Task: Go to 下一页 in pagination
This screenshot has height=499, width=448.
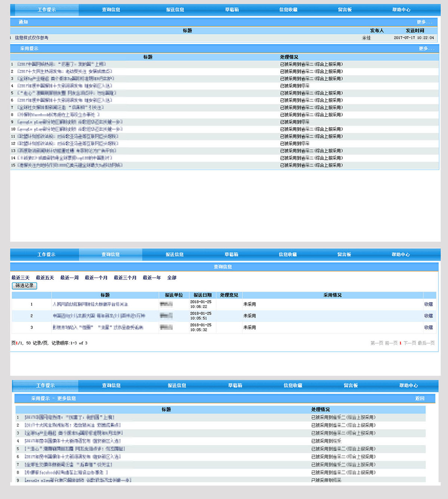Action: pyautogui.click(x=410, y=343)
